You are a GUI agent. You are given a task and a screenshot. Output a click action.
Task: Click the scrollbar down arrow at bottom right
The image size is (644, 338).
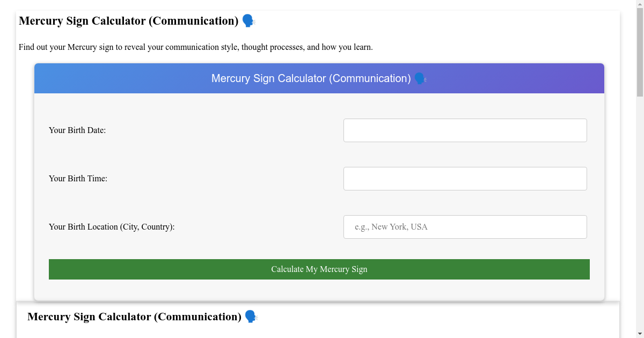coord(640,333)
